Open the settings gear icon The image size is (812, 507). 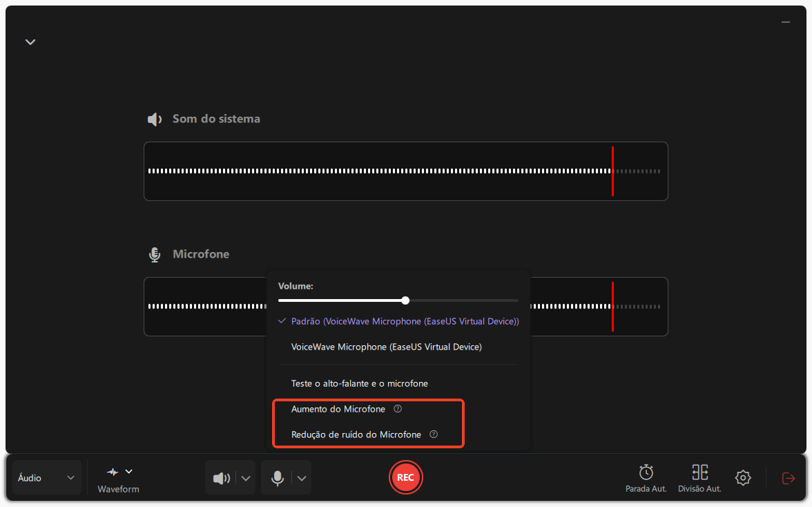(x=743, y=477)
